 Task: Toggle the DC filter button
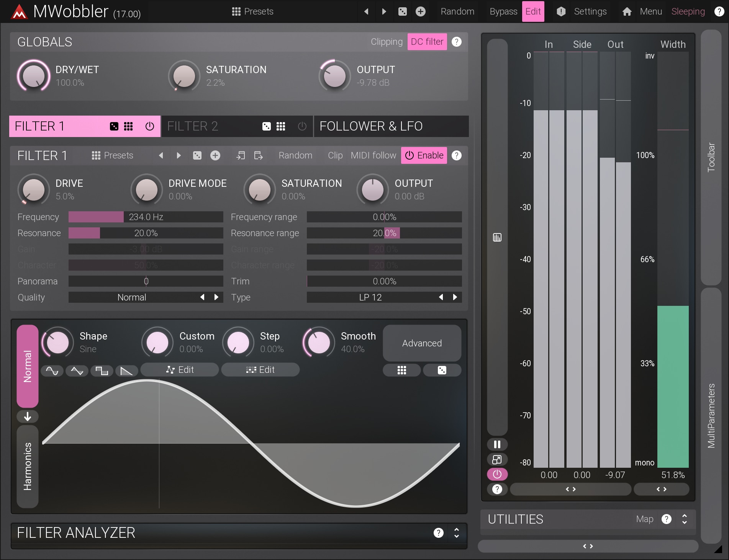[x=427, y=42]
